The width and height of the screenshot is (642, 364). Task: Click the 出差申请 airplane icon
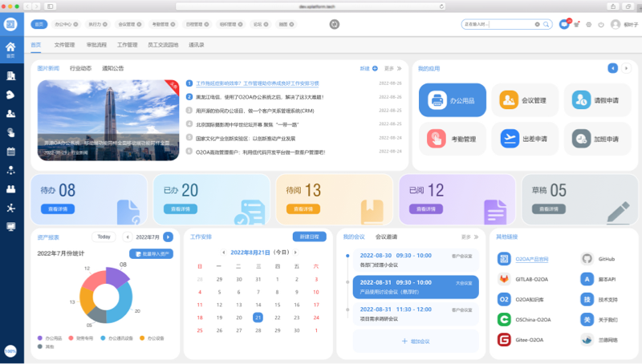pos(509,138)
